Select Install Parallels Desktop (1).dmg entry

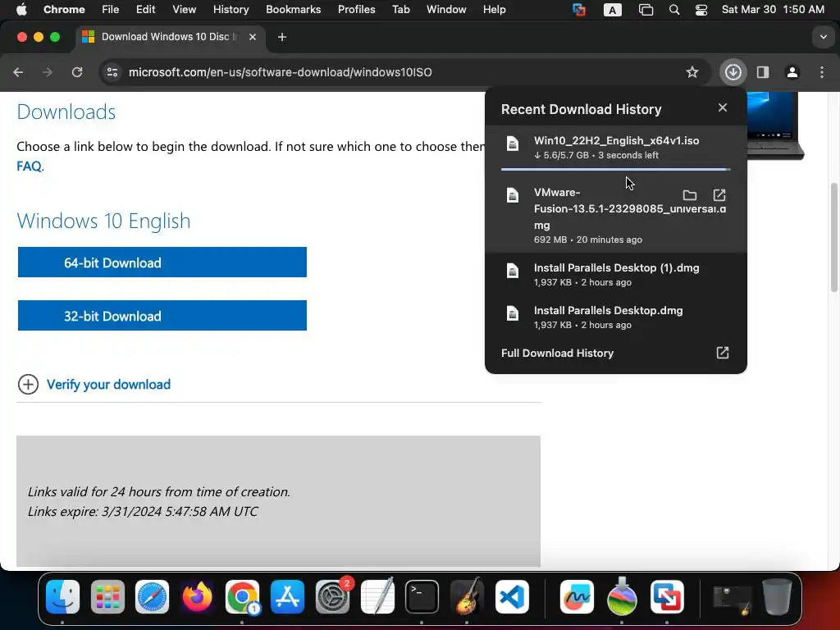click(x=615, y=274)
